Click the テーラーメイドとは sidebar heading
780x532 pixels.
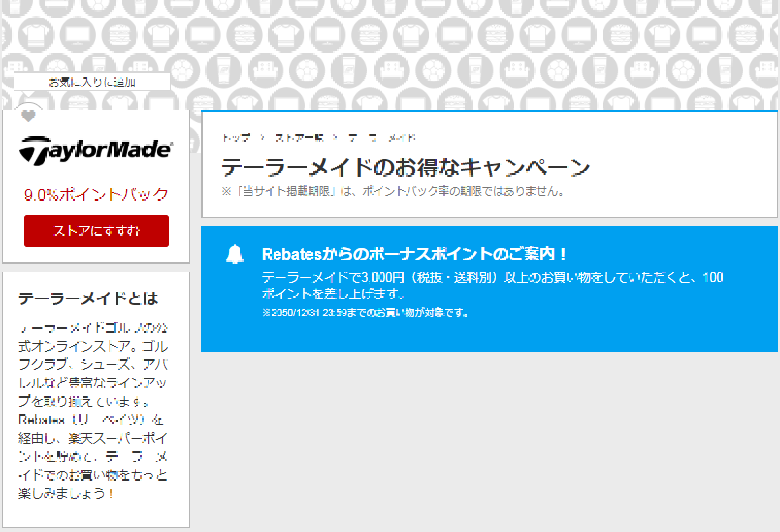(88, 299)
